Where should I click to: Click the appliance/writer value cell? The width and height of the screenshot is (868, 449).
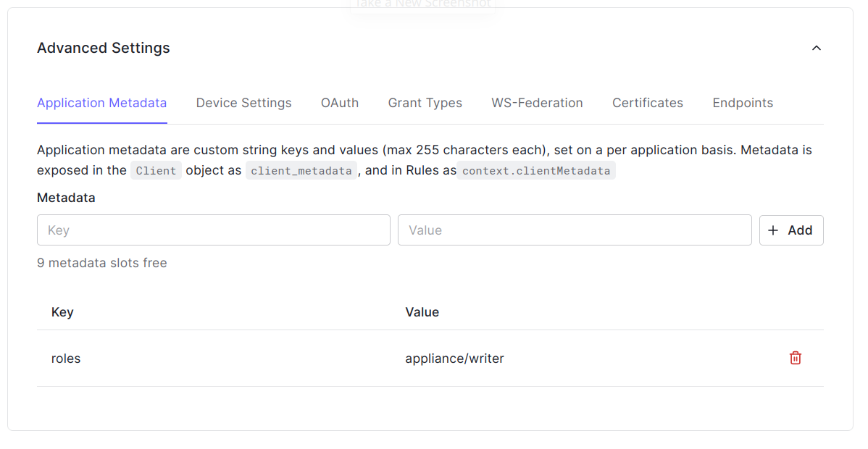454,358
